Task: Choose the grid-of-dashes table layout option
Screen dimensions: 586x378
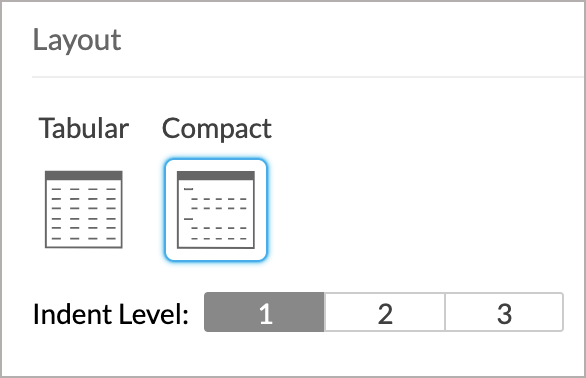Action: (84, 209)
